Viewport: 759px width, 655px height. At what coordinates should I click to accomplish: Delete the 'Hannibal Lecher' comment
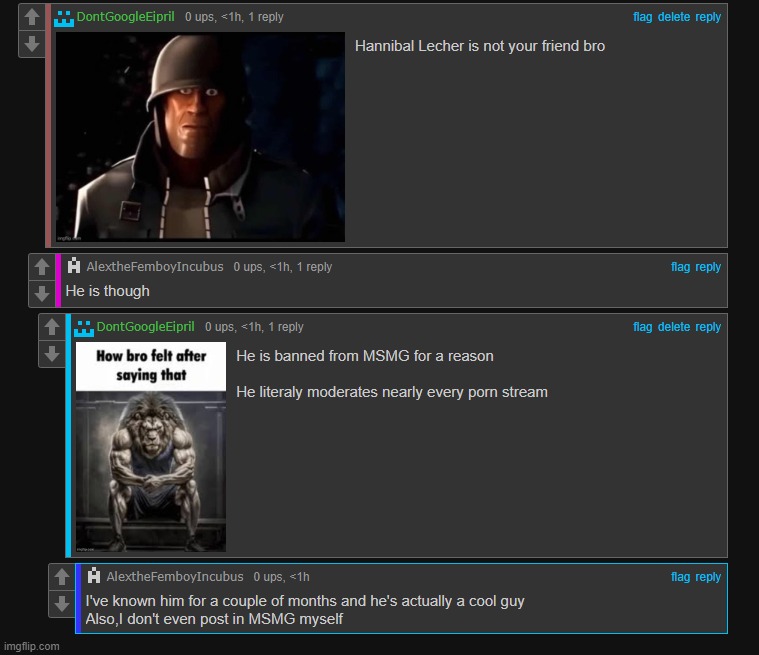click(674, 17)
